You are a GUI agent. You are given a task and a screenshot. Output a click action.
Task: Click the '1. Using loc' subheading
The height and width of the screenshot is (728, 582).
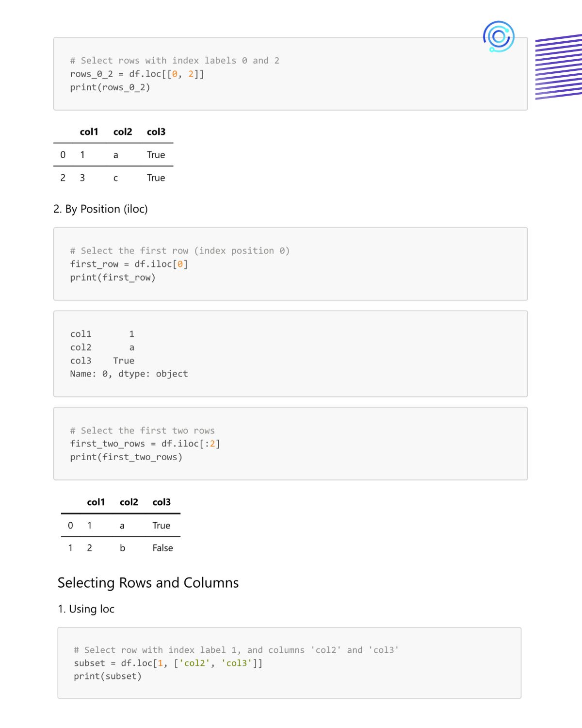coord(86,609)
